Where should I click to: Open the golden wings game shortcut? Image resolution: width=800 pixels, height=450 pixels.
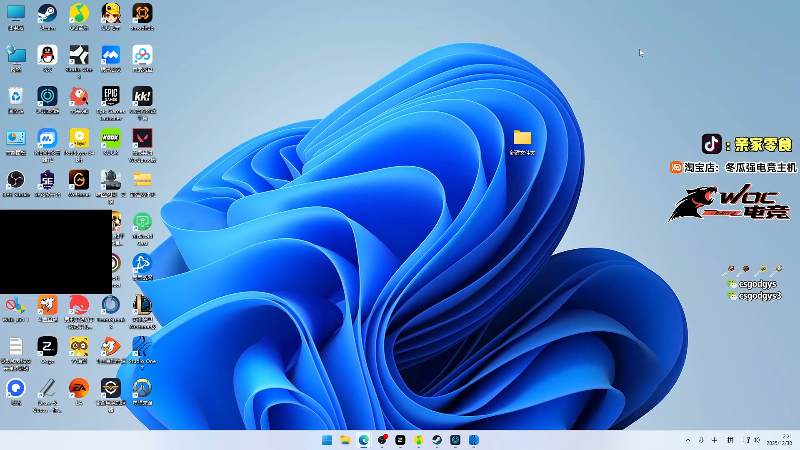tap(111, 388)
